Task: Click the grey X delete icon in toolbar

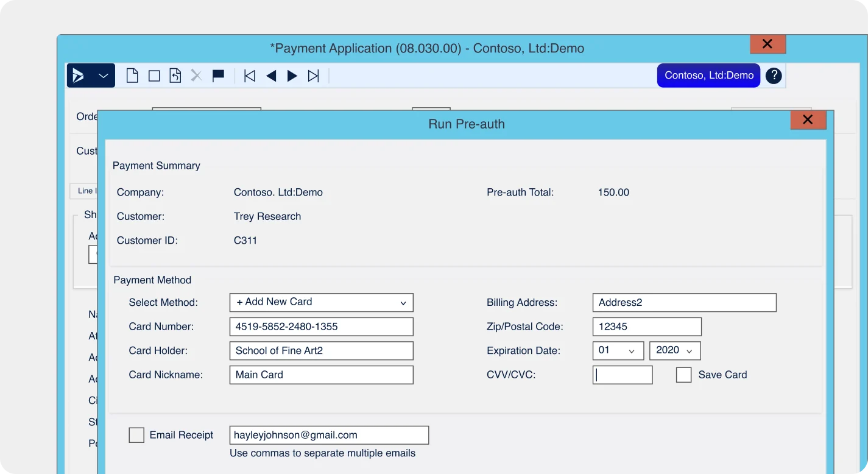Action: click(x=196, y=76)
